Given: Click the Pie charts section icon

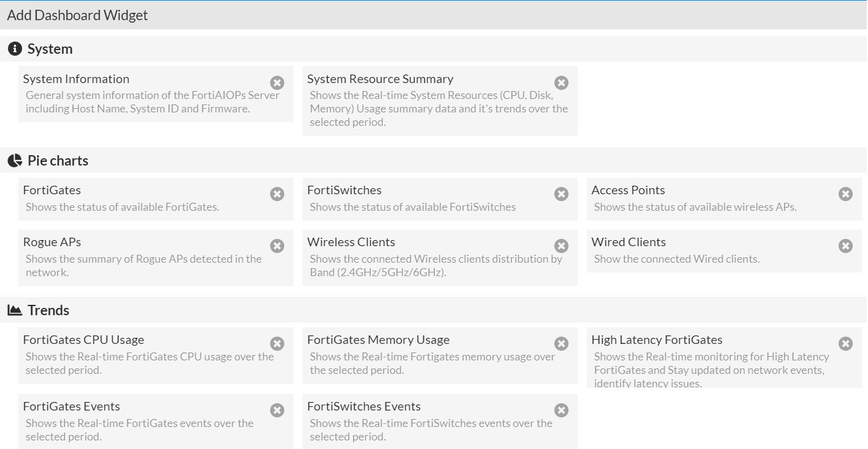Looking at the screenshot, I should (15, 161).
